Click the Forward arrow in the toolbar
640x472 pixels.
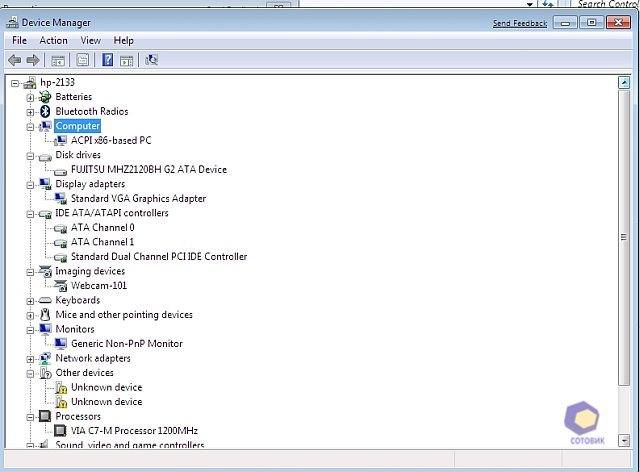32,60
